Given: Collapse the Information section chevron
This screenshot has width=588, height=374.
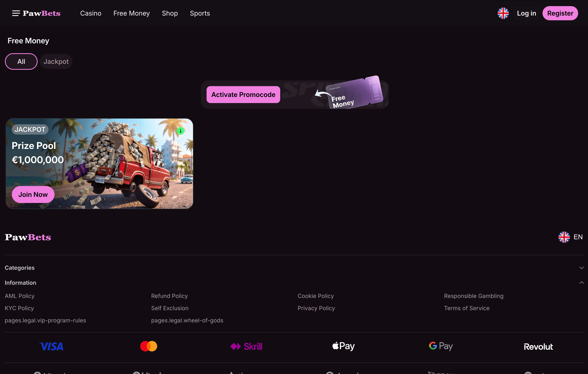Looking at the screenshot, I should pyautogui.click(x=582, y=283).
